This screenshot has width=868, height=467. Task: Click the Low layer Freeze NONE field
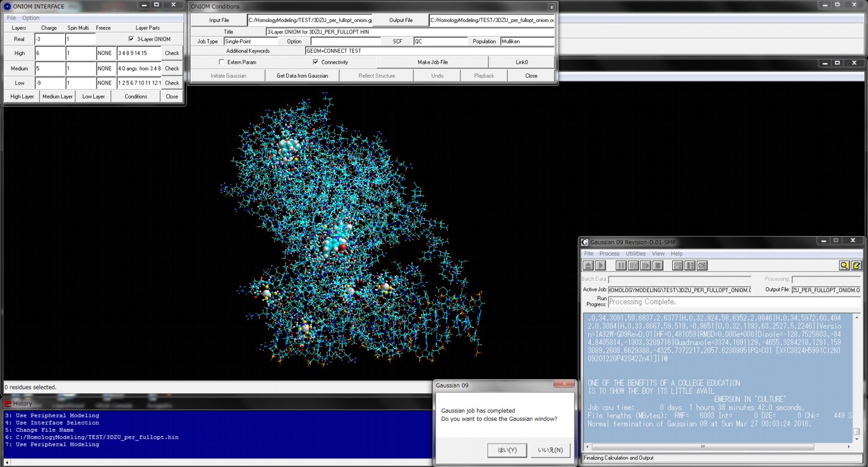click(x=105, y=83)
